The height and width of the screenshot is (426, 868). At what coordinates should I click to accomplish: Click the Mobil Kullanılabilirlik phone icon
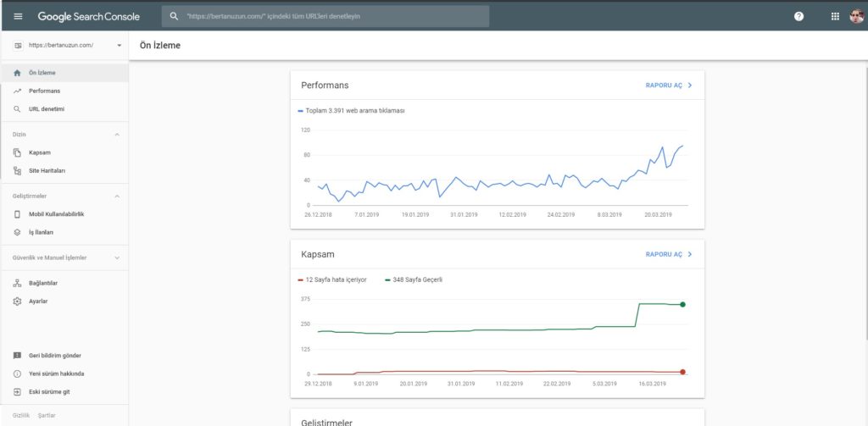click(x=17, y=214)
